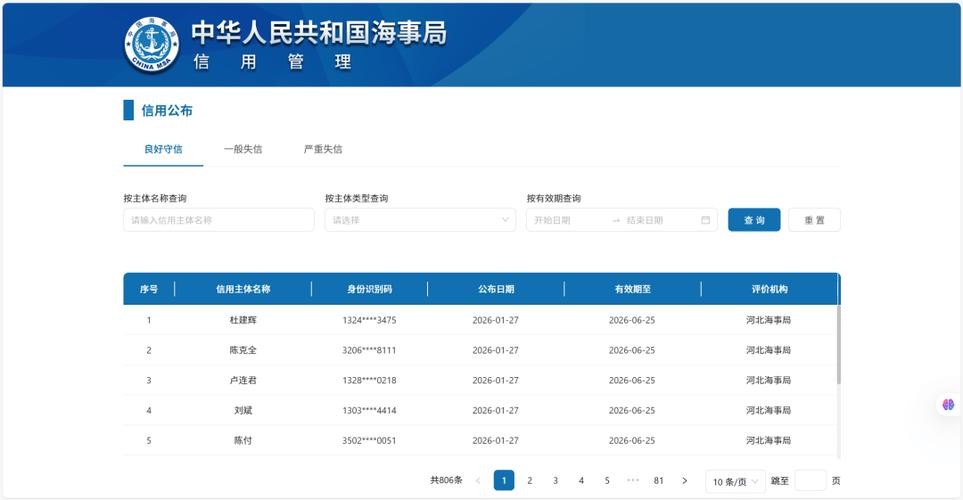
Task: Go to page 5
Action: [x=607, y=481]
